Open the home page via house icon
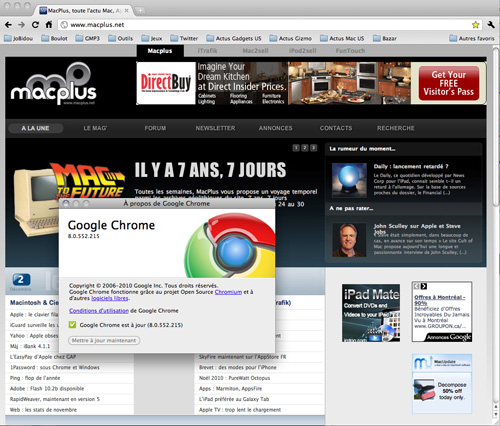 click(x=49, y=25)
